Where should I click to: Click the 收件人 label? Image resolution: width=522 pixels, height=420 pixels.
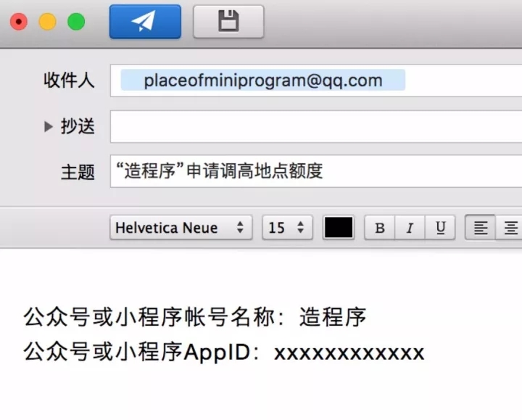[69, 81]
